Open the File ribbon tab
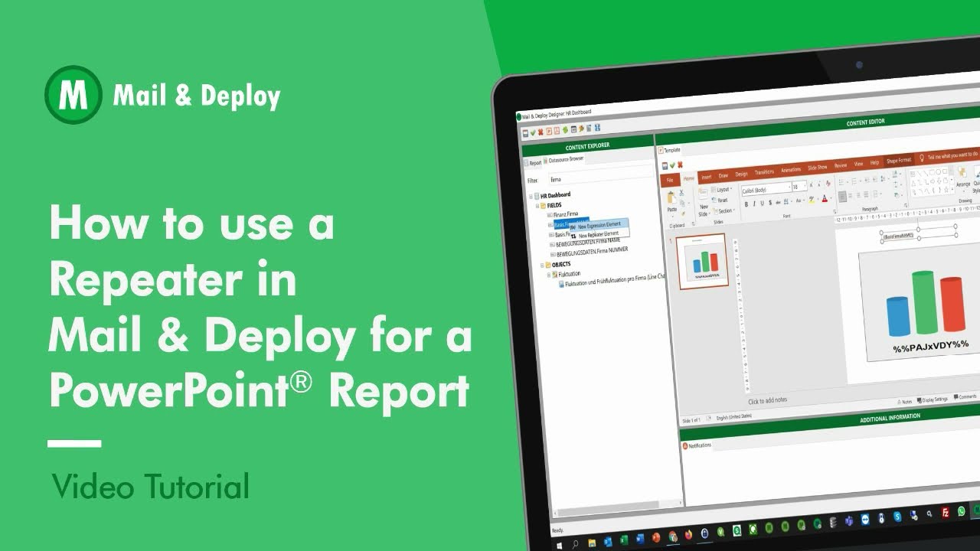The image size is (980, 551). [x=669, y=180]
